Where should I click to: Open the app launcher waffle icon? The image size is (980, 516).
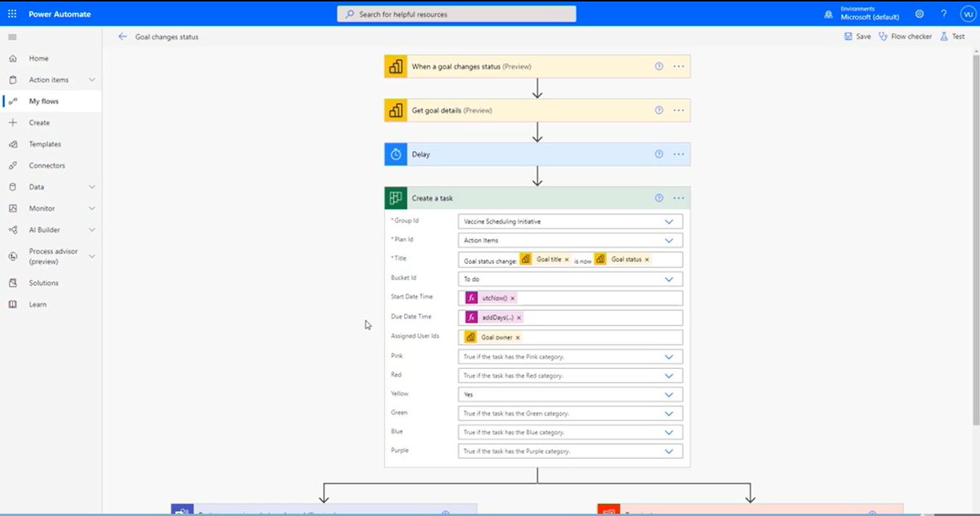click(x=11, y=14)
